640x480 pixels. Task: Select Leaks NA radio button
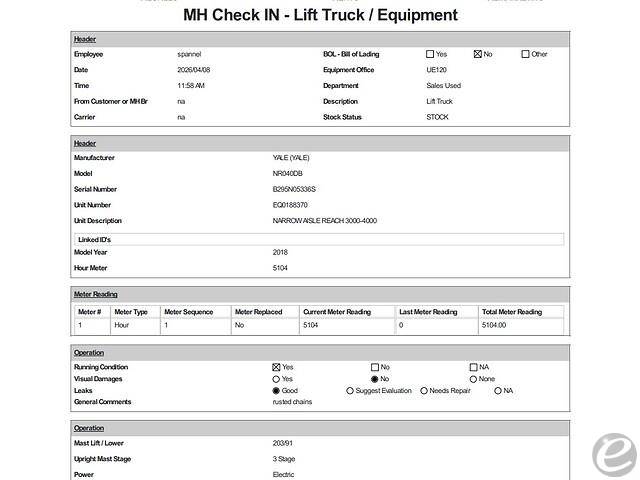click(x=498, y=391)
